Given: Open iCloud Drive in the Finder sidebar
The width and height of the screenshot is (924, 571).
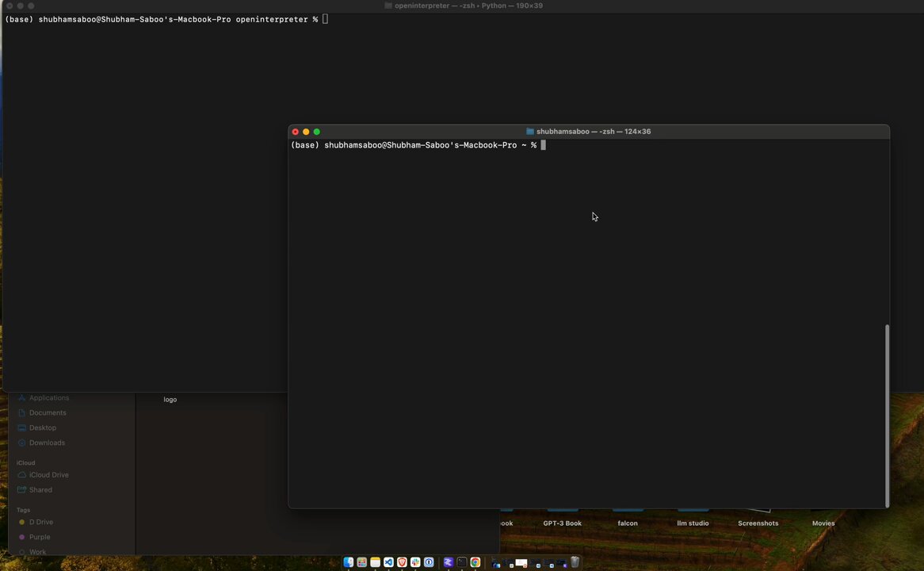Looking at the screenshot, I should [x=49, y=475].
